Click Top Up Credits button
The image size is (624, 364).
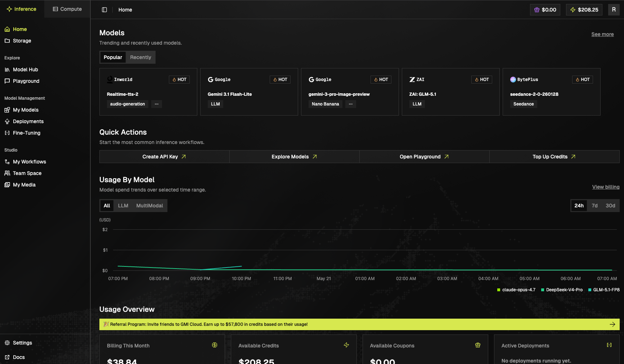[554, 157]
